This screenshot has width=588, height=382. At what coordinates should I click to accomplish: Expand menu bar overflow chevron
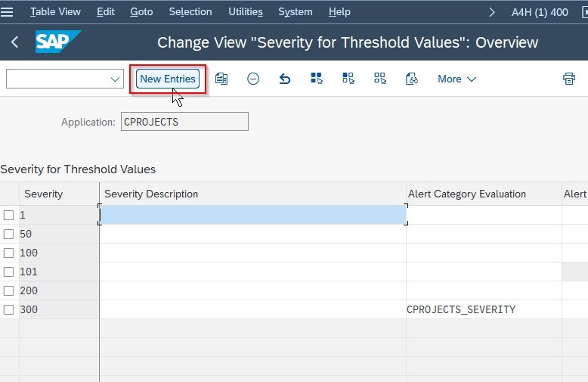tap(492, 12)
